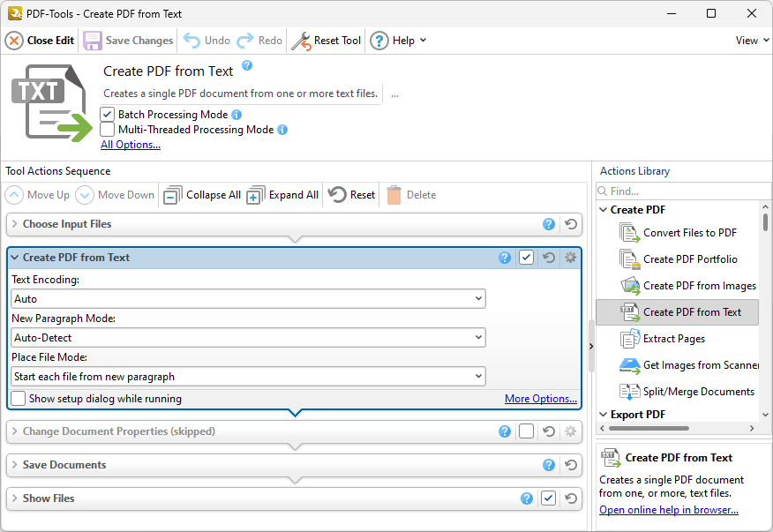This screenshot has height=532, width=773.
Task: Expand the Show Files step
Action: pos(15,498)
